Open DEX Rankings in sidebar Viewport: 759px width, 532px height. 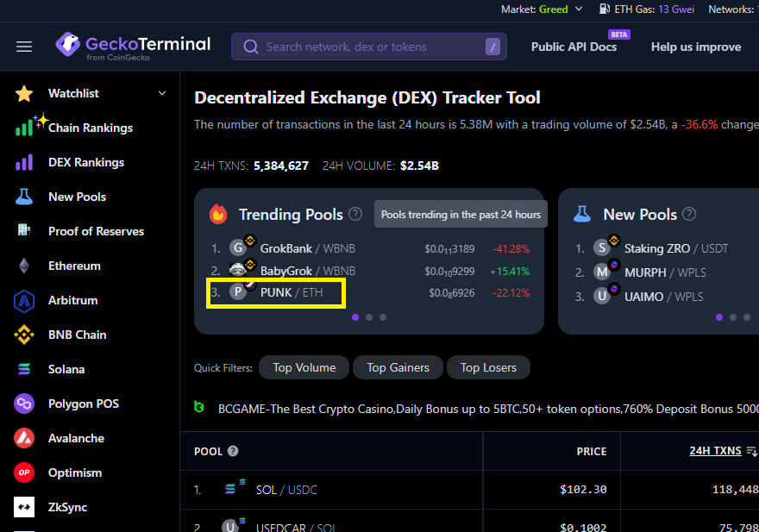coord(86,162)
